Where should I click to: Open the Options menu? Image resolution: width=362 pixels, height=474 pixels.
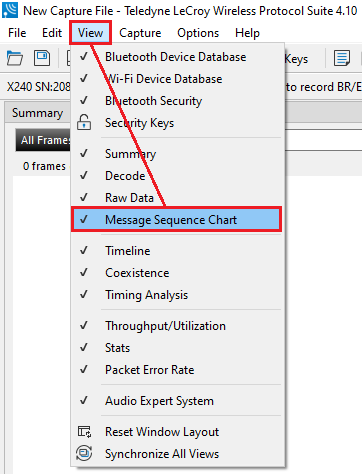[198, 33]
